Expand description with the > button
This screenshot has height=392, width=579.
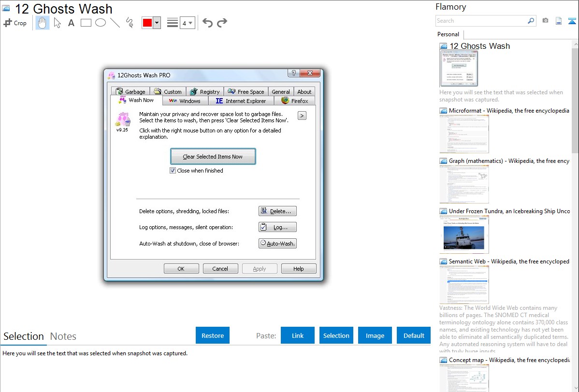click(x=302, y=116)
